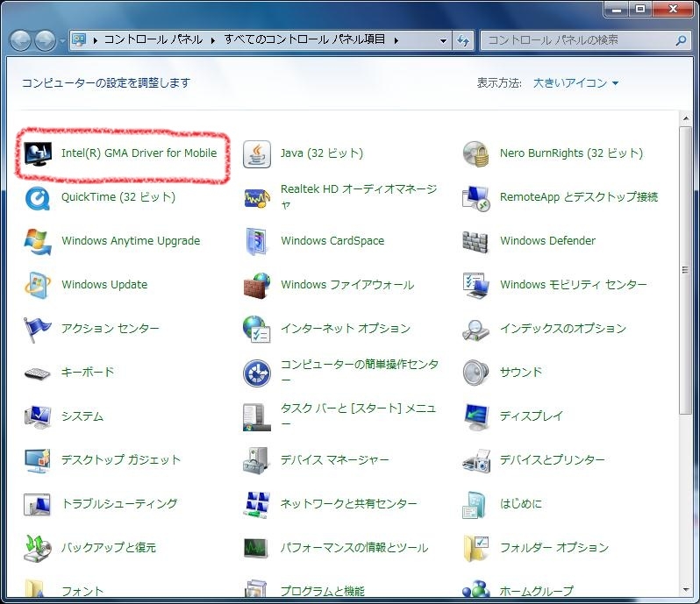Click the Back navigation button
Screen dimensions: 700x604
pyautogui.click(x=21, y=41)
